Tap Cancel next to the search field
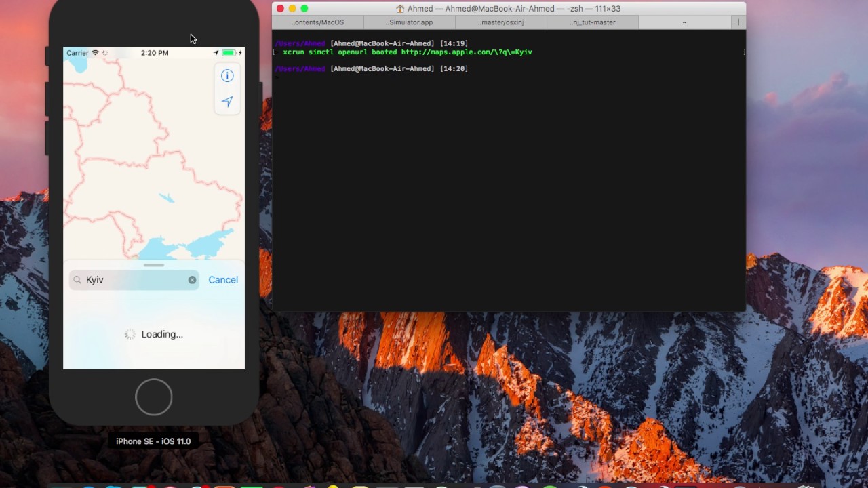 [x=223, y=280]
